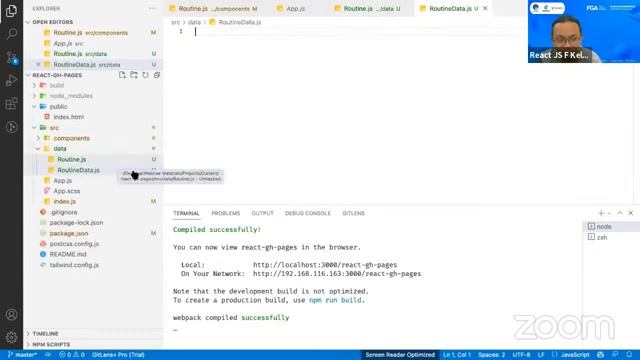Open the Search view in activity bar

(11, 33)
